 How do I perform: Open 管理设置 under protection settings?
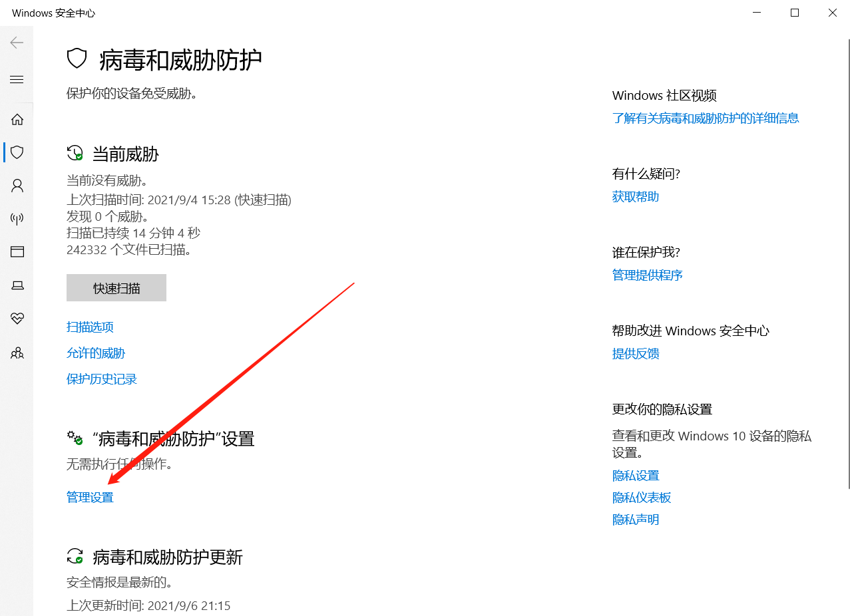[90, 496]
